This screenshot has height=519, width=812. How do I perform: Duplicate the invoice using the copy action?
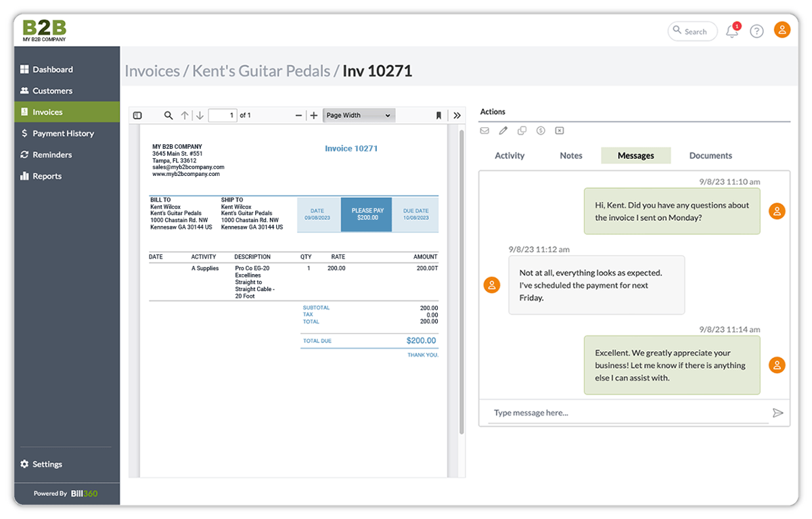(522, 130)
